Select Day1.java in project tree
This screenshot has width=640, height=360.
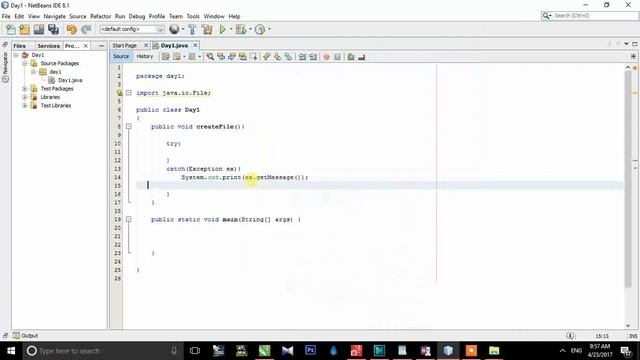tap(70, 80)
